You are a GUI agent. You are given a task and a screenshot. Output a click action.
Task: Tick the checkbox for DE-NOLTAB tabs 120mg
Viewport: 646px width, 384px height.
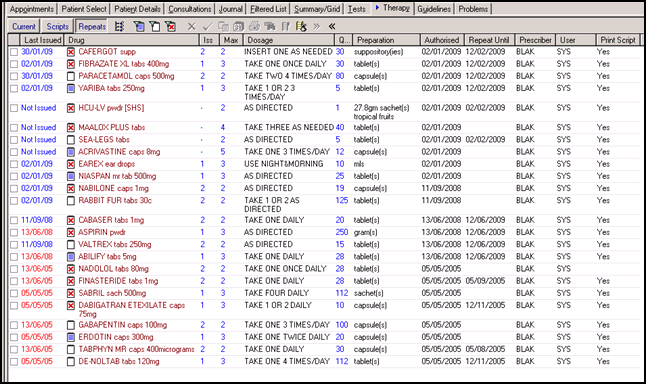14,362
